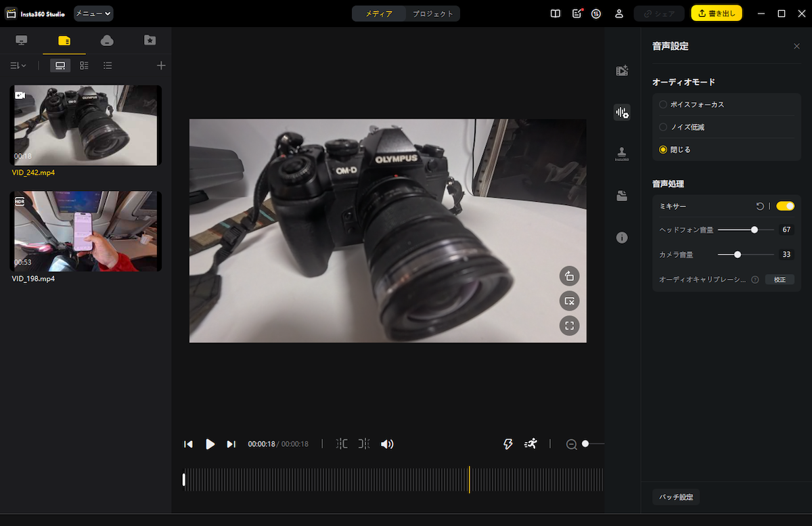Click the add media plus icon
The width and height of the screenshot is (812, 526).
coord(161,66)
